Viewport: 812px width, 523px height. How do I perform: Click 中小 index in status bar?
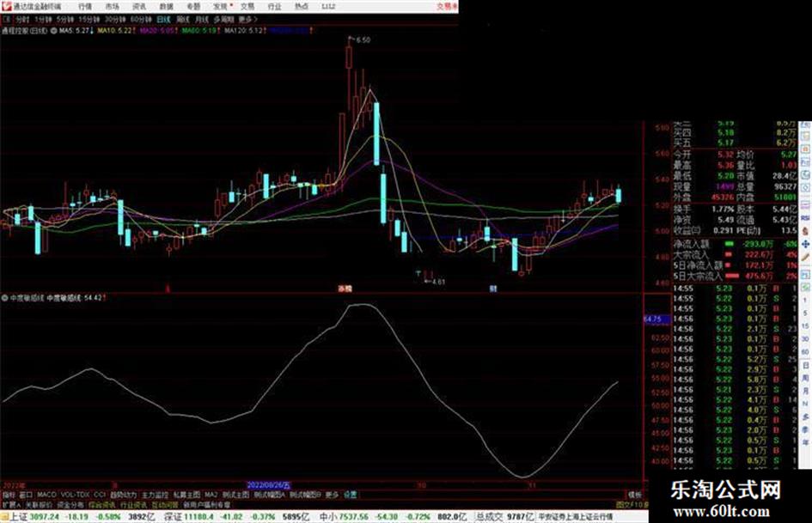pos(328,517)
